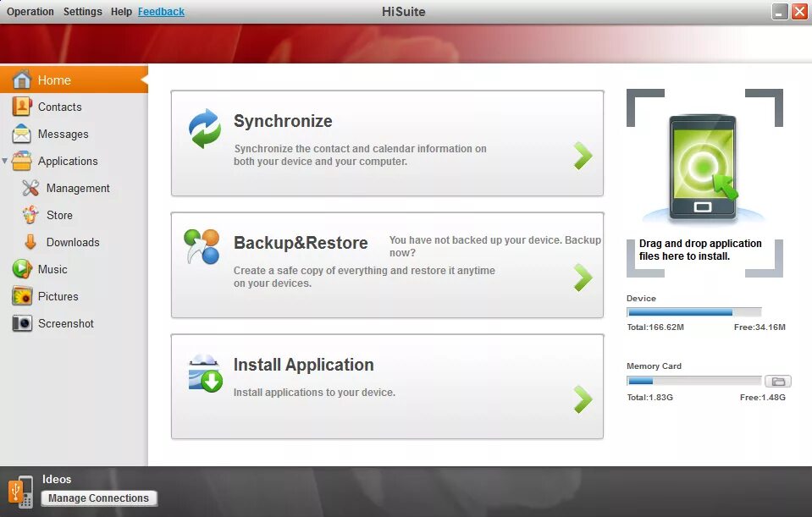Click the Install Application heading
The width and height of the screenshot is (812, 517).
coord(303,365)
